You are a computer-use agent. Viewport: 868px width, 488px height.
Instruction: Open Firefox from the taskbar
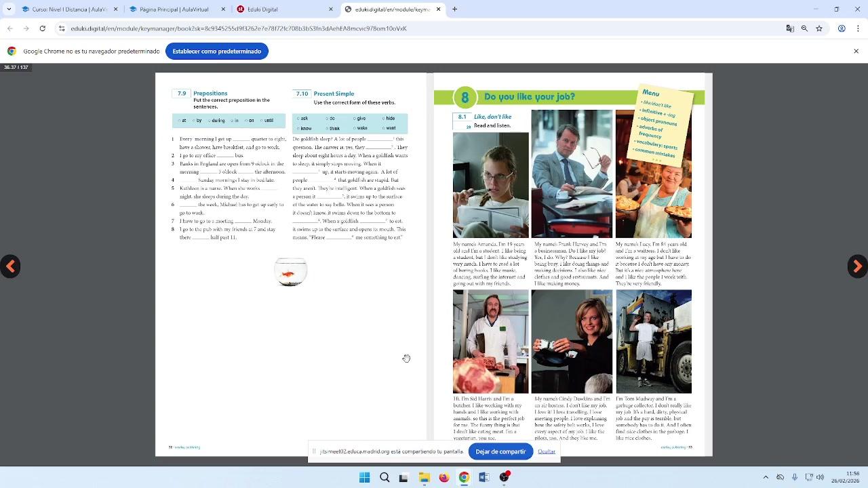coord(444,477)
